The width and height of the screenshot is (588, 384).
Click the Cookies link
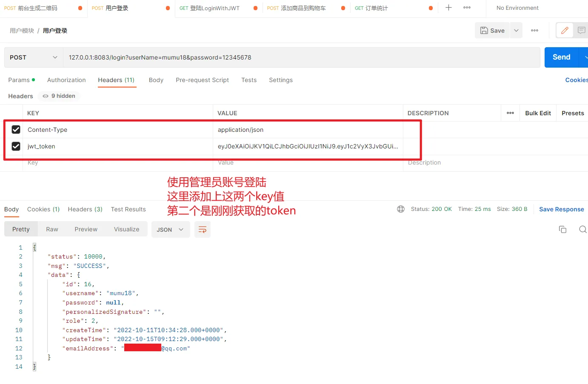tap(577, 80)
